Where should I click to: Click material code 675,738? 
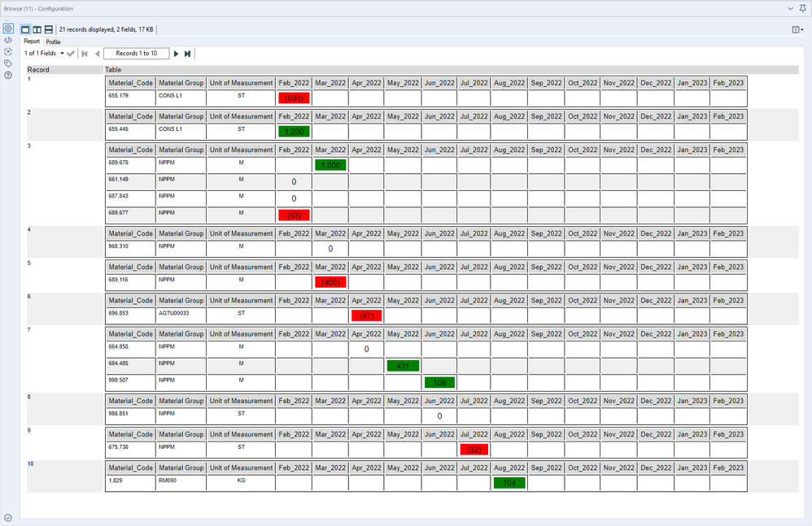[118, 447]
